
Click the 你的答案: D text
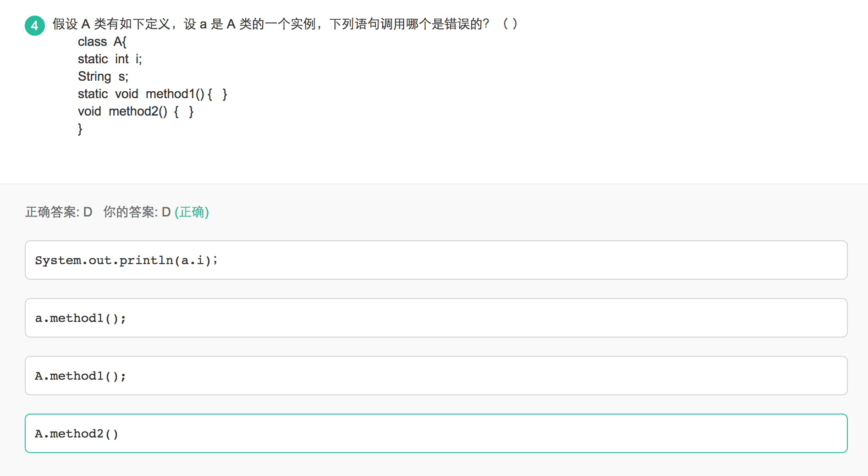pos(137,212)
